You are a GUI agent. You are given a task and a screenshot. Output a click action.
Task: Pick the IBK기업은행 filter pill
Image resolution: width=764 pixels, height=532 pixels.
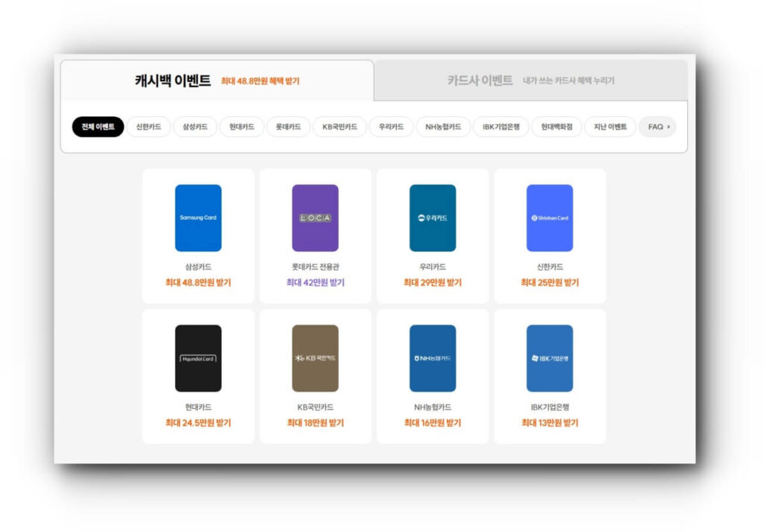point(501,127)
